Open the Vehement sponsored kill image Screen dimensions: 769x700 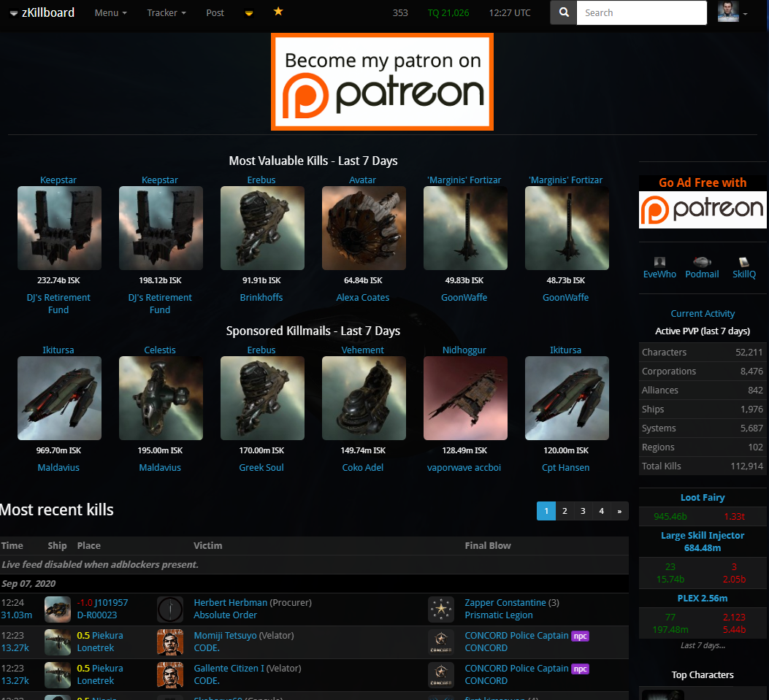click(x=364, y=398)
